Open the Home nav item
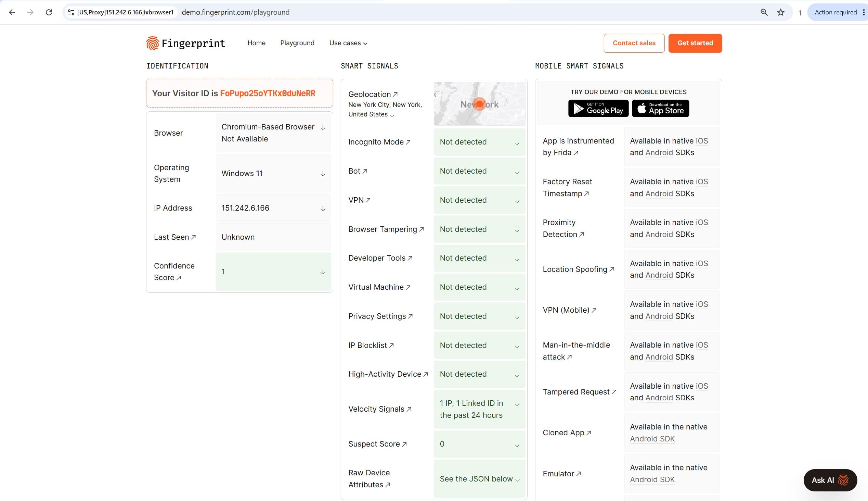The height and width of the screenshot is (501, 868). click(257, 43)
